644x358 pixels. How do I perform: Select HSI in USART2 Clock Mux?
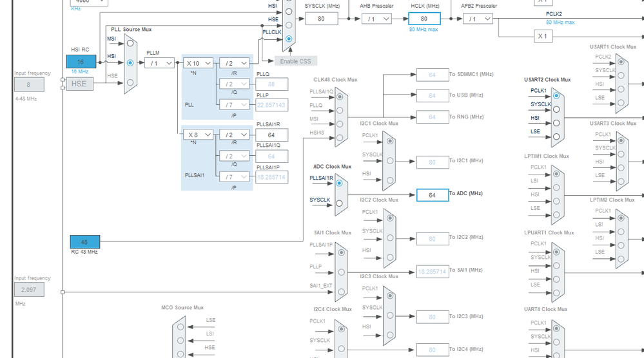(556, 122)
